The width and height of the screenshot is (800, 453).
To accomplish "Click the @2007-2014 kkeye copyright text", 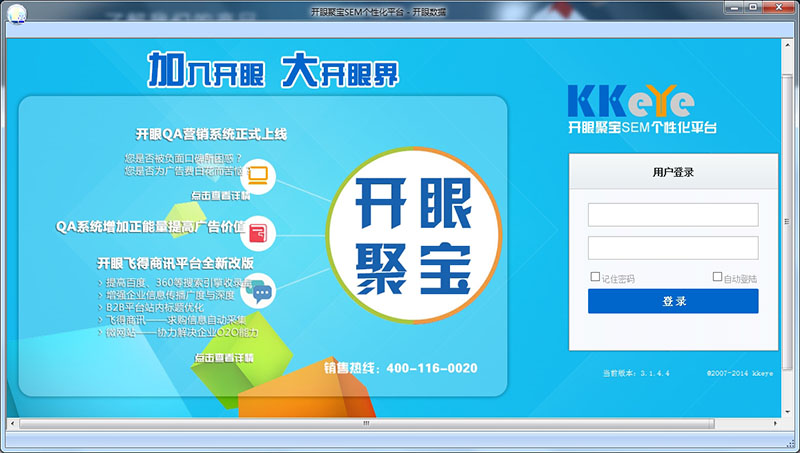I will pos(740,373).
